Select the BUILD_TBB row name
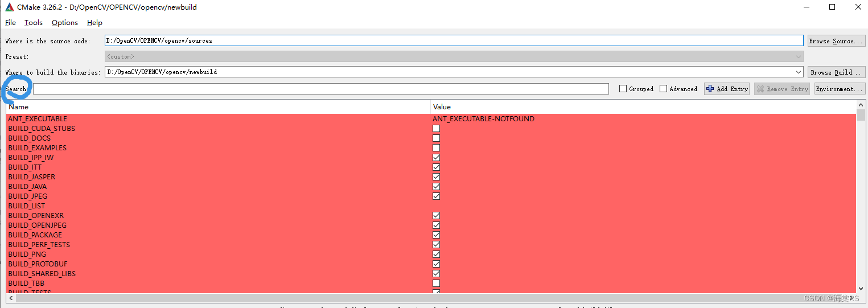The height and width of the screenshot is (308, 868). point(26,284)
